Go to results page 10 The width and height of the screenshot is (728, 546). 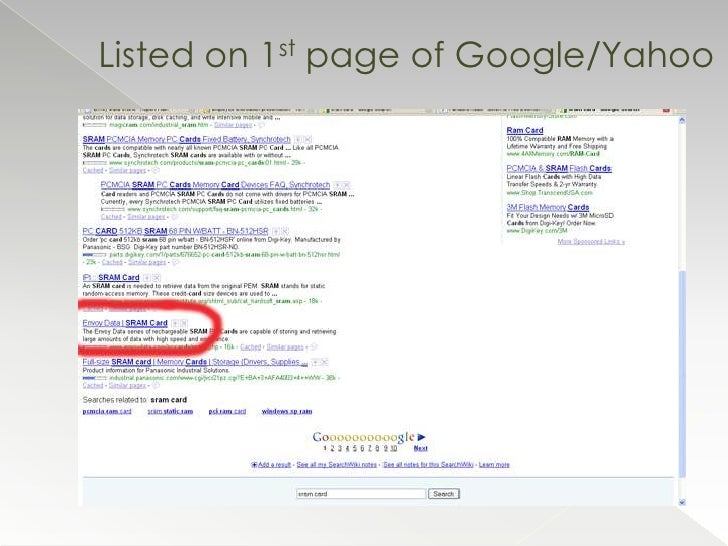tap(393, 448)
